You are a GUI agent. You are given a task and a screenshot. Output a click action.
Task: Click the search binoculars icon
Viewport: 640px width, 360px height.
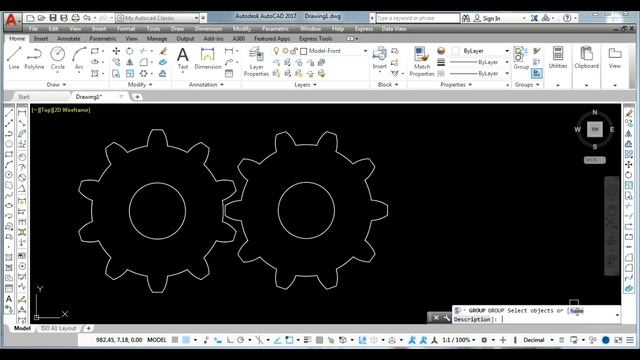466,18
